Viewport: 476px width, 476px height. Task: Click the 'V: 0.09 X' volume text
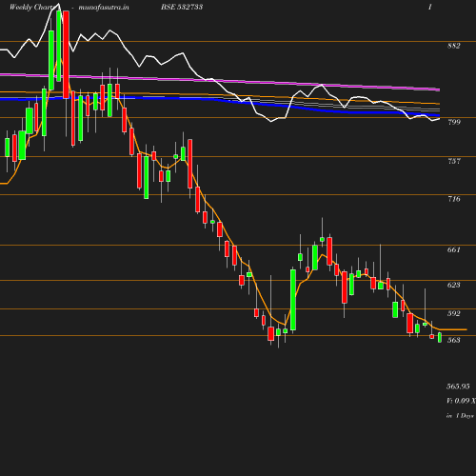click(461, 401)
